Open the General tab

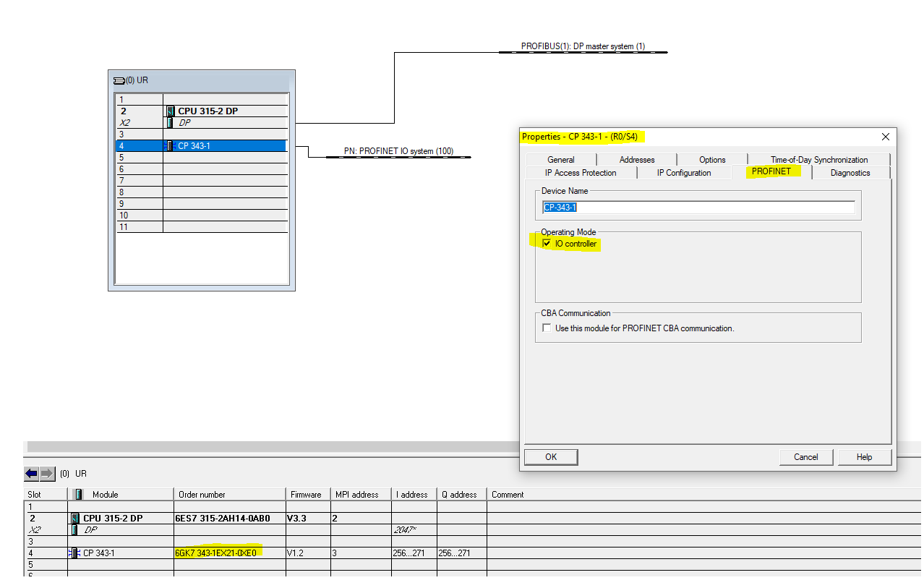click(561, 160)
